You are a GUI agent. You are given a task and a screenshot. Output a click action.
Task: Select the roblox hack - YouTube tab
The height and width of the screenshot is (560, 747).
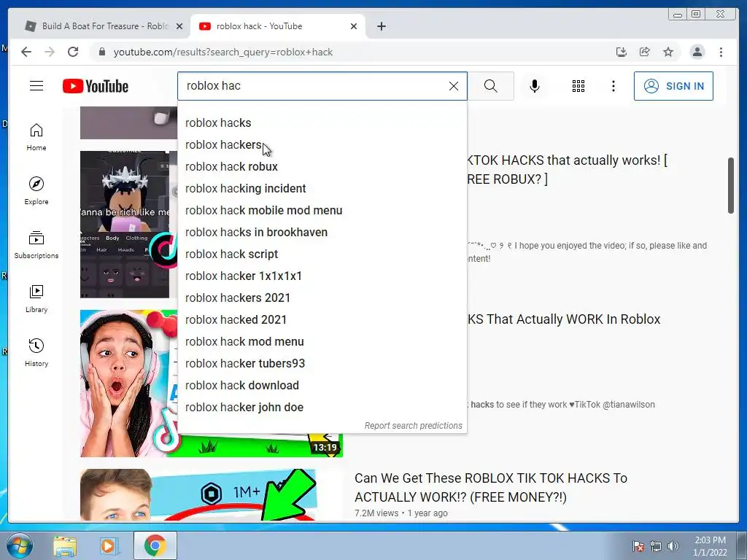coord(276,26)
